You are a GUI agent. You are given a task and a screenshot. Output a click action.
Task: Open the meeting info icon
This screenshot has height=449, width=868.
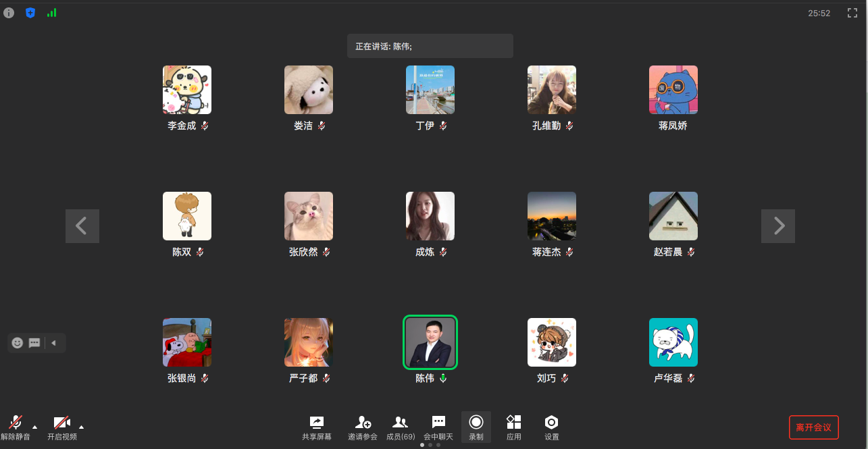(9, 13)
